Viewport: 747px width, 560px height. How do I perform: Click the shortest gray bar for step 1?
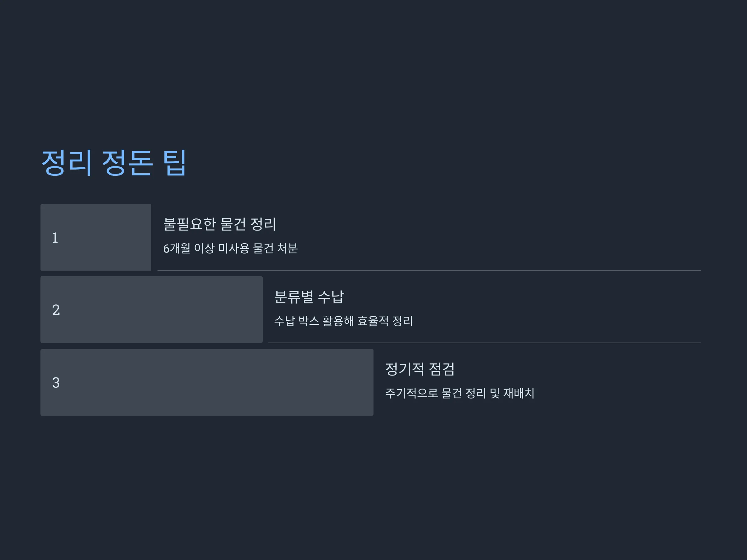96,237
